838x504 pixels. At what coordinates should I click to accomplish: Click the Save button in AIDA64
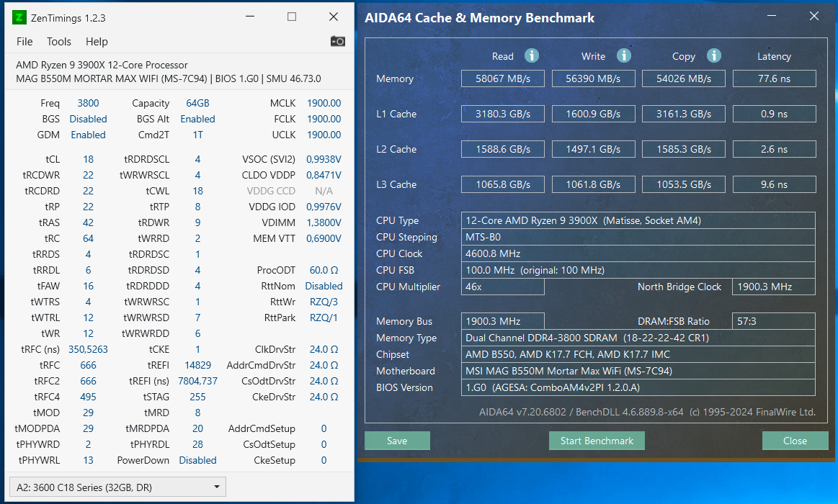click(397, 441)
